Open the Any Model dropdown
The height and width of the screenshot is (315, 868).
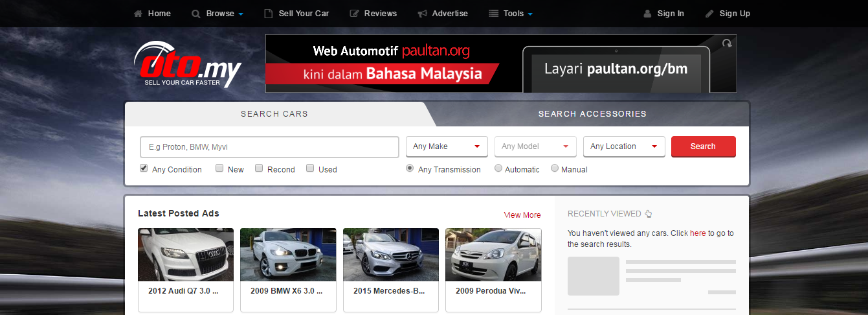(535, 146)
